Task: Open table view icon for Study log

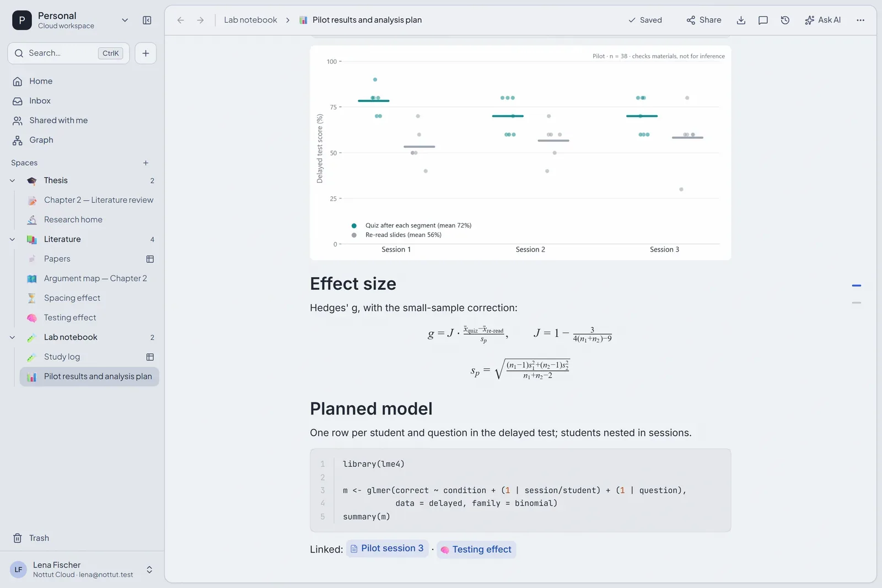Action: coord(150,357)
